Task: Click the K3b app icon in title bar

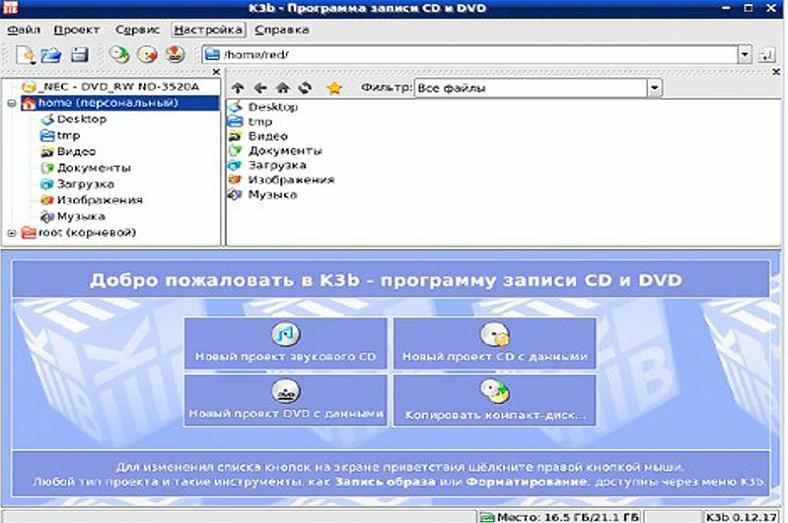Action: [x=11, y=8]
